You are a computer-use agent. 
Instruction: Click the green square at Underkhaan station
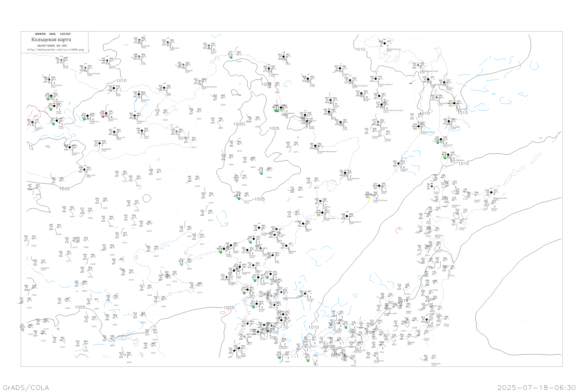coord(84,120)
